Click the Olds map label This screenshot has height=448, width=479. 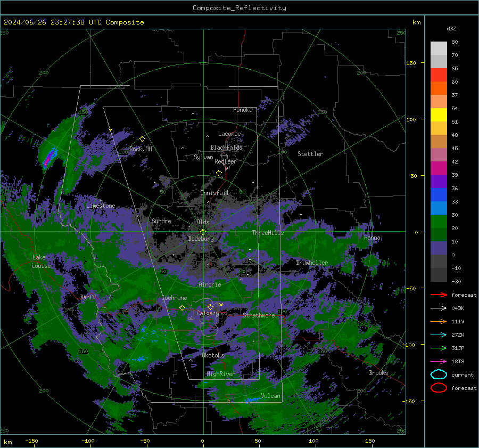203,222
